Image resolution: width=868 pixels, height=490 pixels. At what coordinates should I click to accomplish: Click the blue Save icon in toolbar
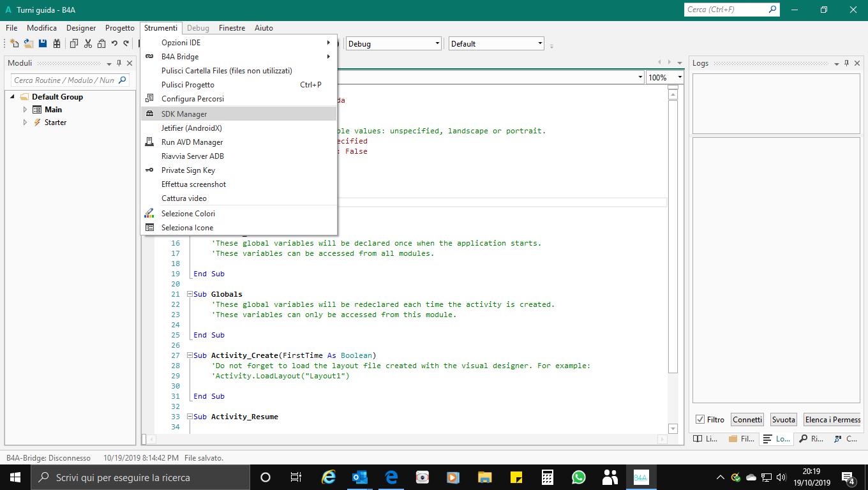pos(43,44)
